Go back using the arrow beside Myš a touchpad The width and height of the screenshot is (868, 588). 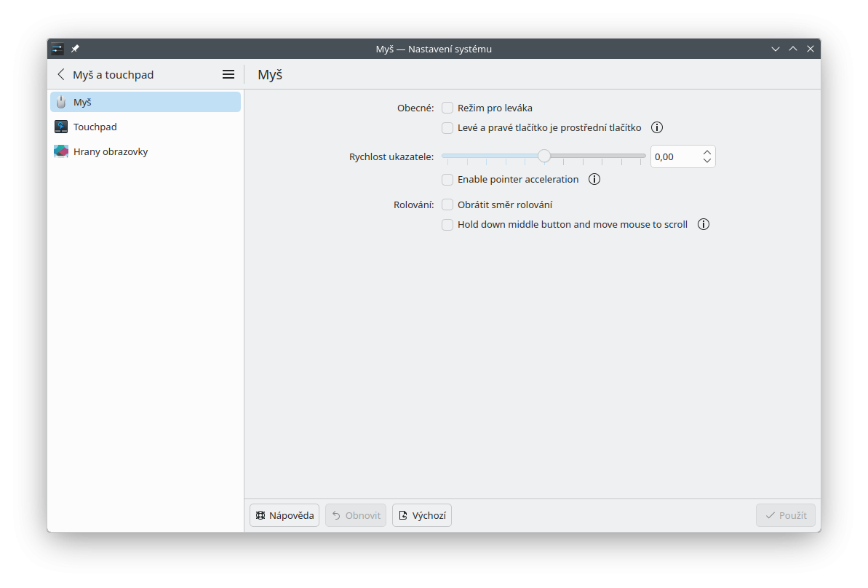[x=61, y=75]
